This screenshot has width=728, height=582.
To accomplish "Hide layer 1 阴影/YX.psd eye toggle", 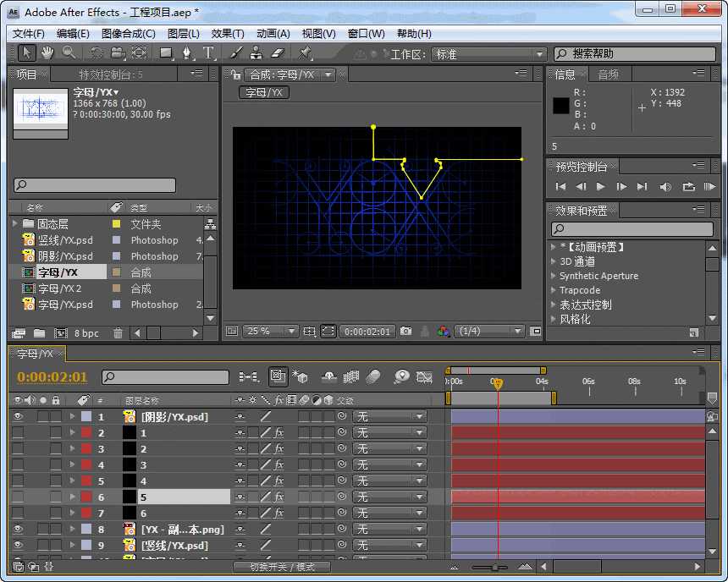I will pos(18,416).
